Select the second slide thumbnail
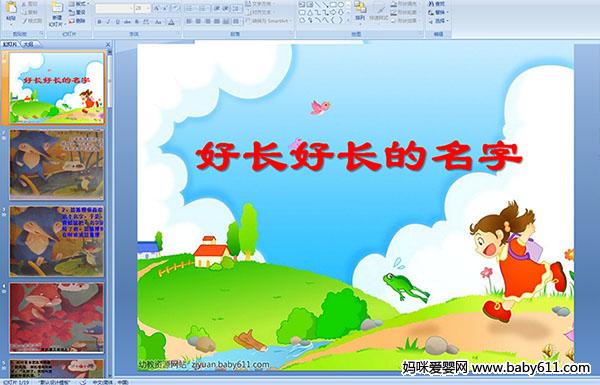600x385 pixels. point(57,165)
